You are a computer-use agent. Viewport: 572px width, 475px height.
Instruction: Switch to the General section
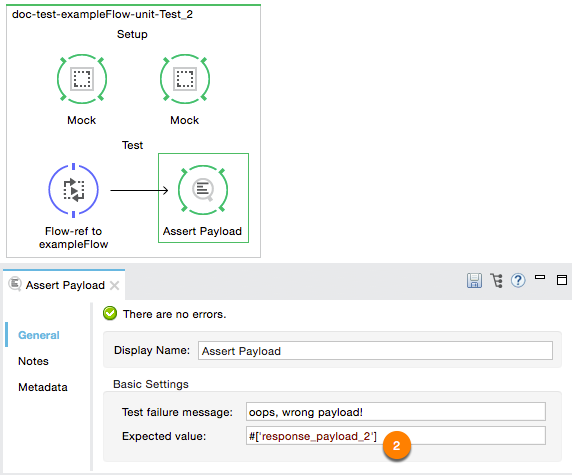[39, 335]
